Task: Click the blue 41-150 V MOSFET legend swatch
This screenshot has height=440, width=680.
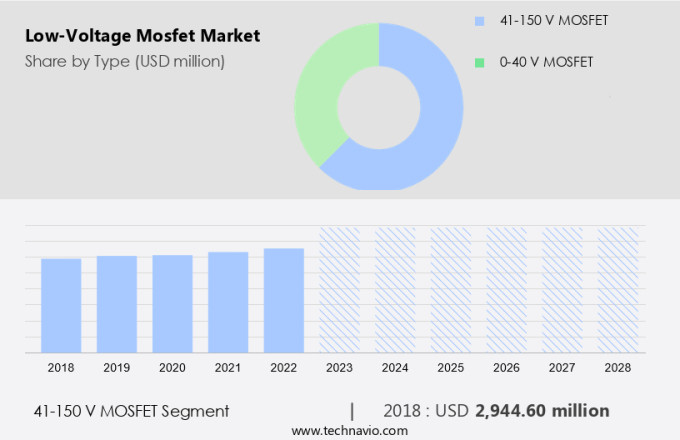Action: tap(479, 20)
